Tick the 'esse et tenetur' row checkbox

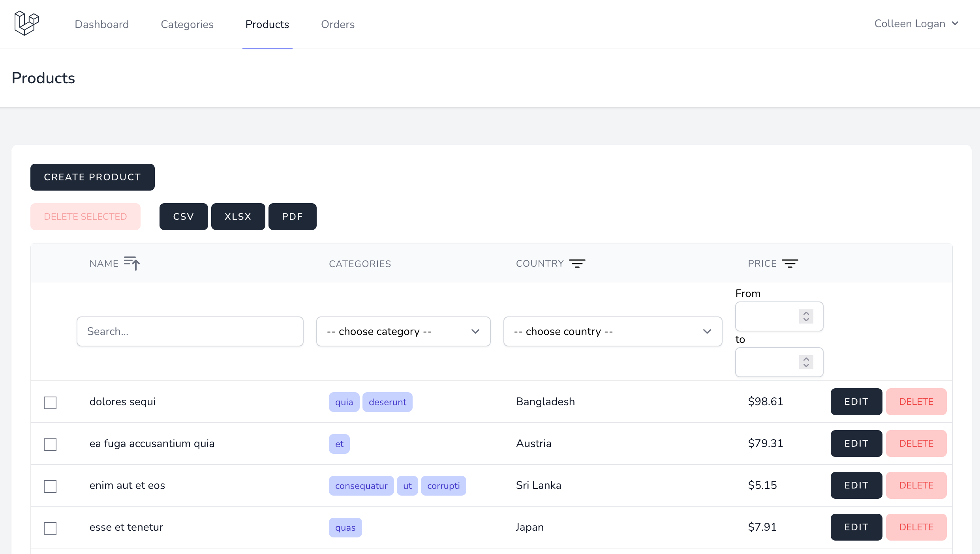(x=50, y=528)
